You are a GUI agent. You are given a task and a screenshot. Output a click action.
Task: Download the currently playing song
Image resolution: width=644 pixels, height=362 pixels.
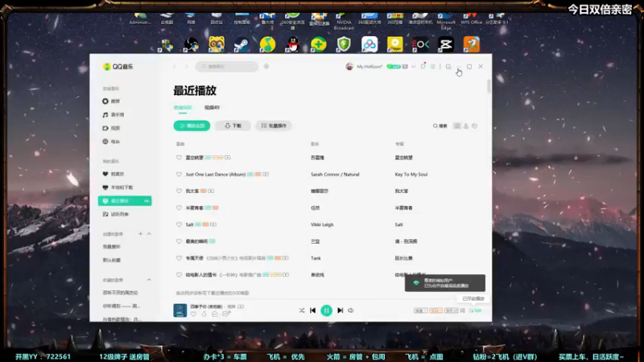[x=204, y=314]
